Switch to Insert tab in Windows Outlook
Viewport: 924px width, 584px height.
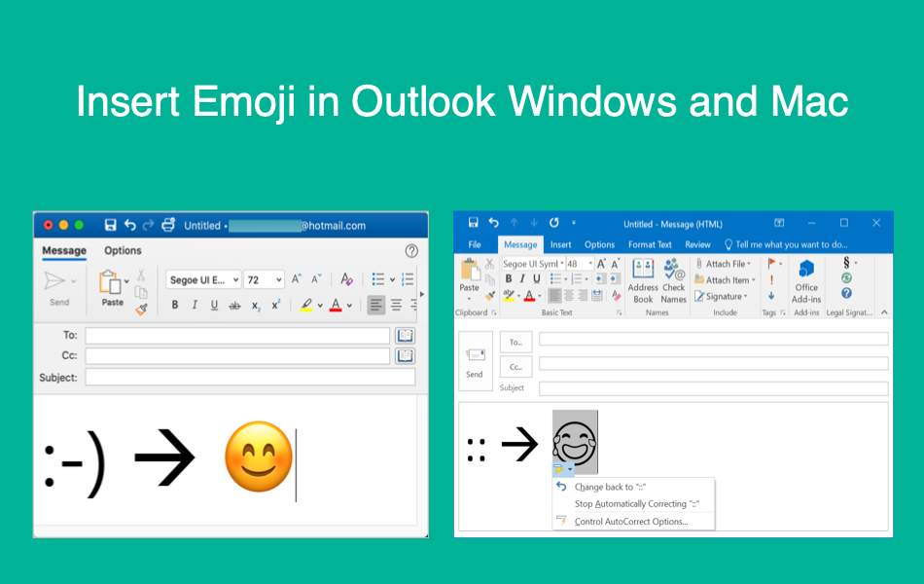tap(560, 244)
